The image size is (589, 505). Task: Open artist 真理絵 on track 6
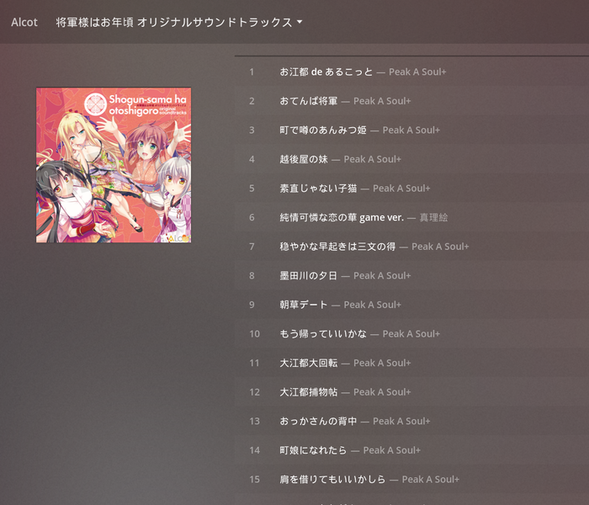[433, 218]
